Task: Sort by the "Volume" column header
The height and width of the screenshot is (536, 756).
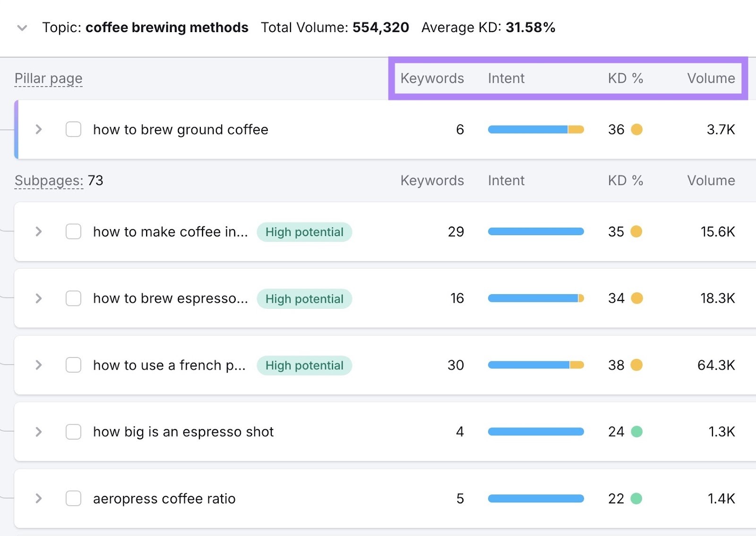Action: [711, 78]
